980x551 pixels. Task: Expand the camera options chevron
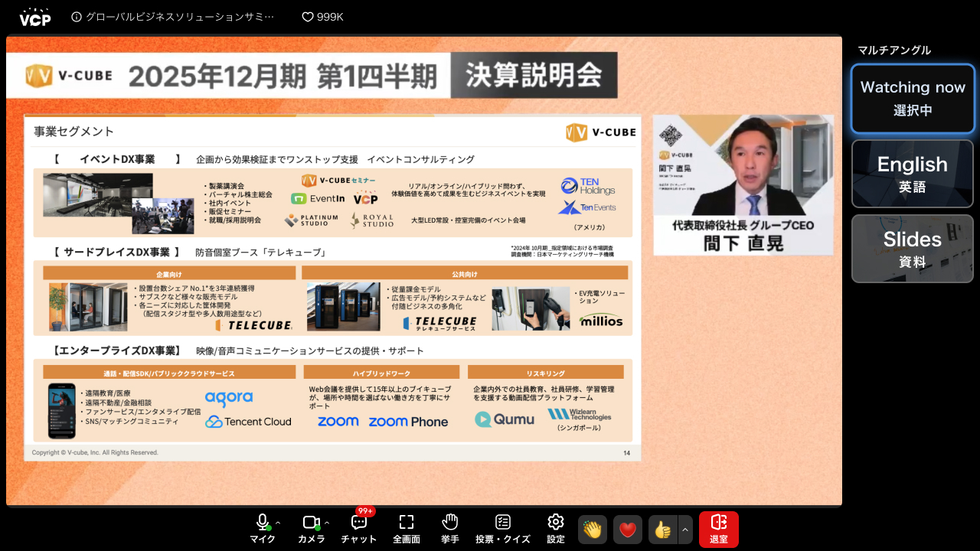pyautogui.click(x=327, y=523)
